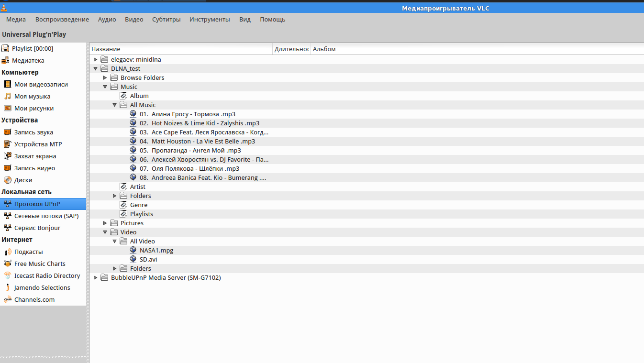
Task: Click the Протокол UPnP network icon
Action: (7, 204)
